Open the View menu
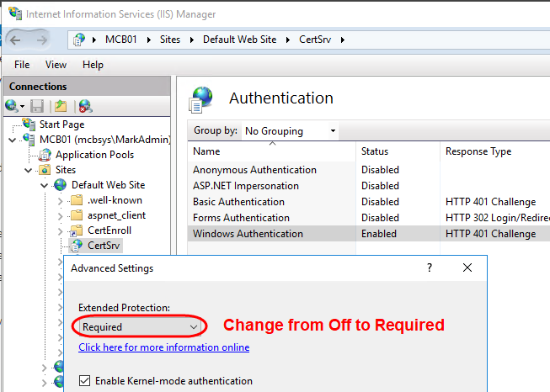The width and height of the screenshot is (550, 392). (x=56, y=65)
